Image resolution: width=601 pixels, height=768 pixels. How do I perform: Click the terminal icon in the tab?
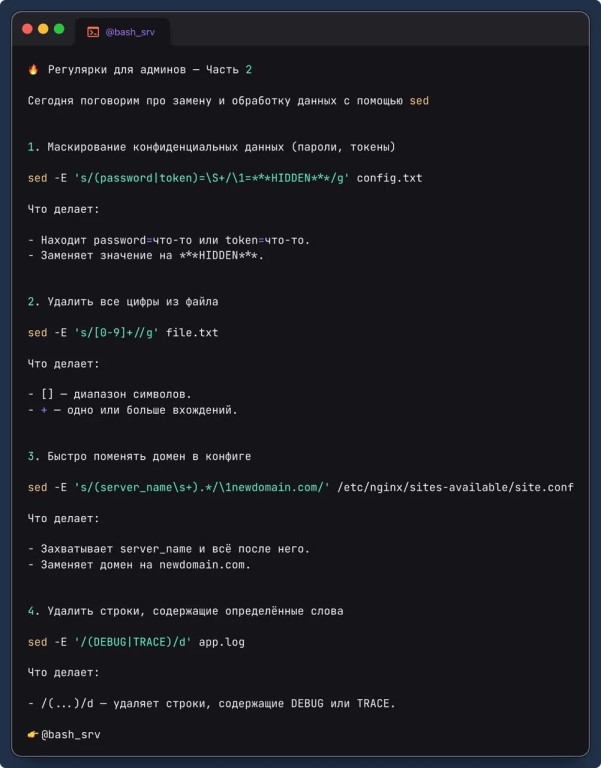coord(93,31)
